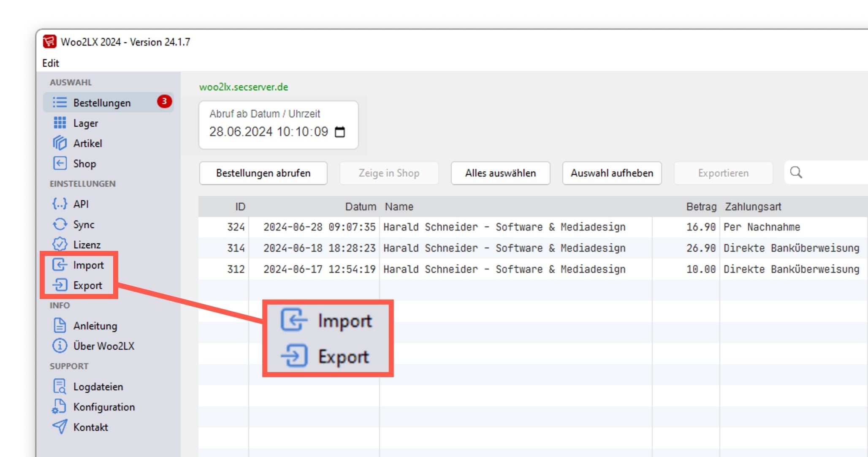The width and height of the screenshot is (868, 457).
Task: Open the Bestellungen list icon in sidebar
Action: (x=60, y=103)
